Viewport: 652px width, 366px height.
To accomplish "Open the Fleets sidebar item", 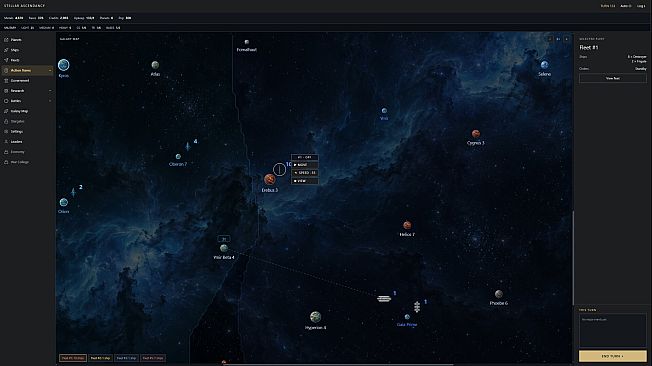I will pyautogui.click(x=27, y=60).
